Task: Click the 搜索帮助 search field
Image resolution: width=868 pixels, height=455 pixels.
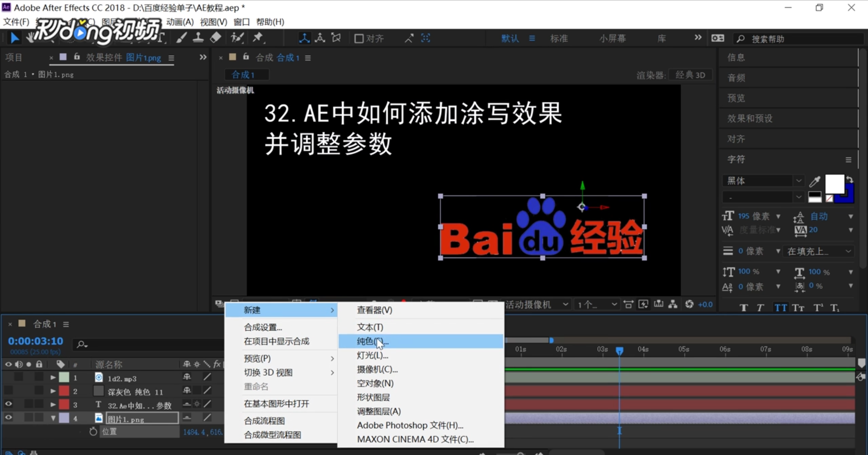Action: [800, 39]
